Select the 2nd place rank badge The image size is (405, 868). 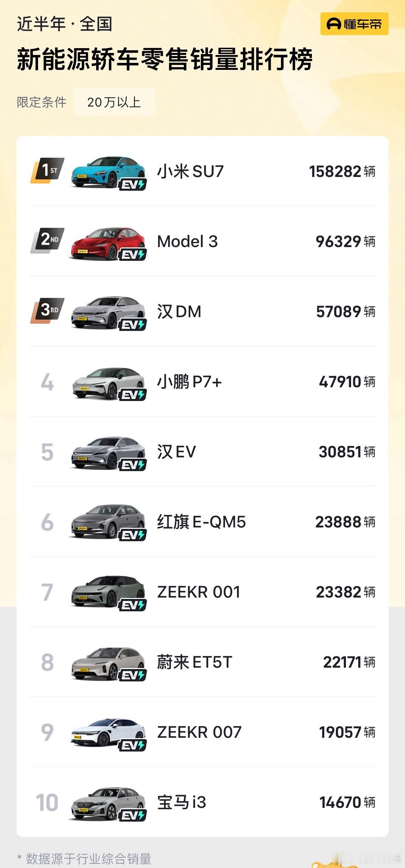(x=47, y=240)
